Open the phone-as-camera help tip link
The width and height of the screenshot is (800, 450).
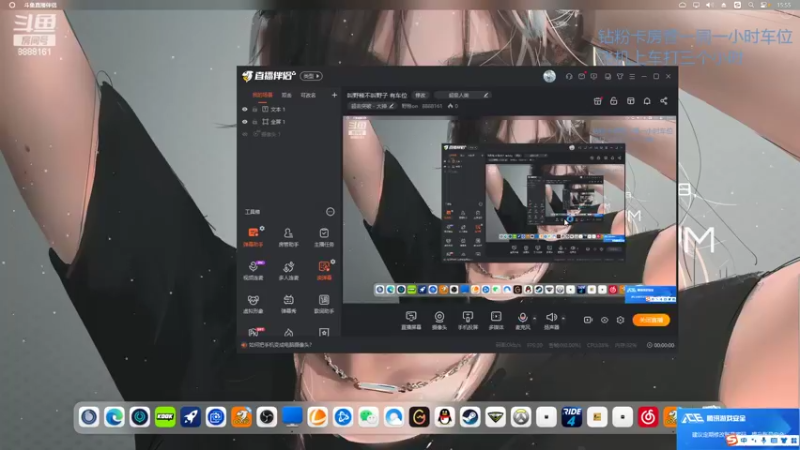(x=280, y=345)
